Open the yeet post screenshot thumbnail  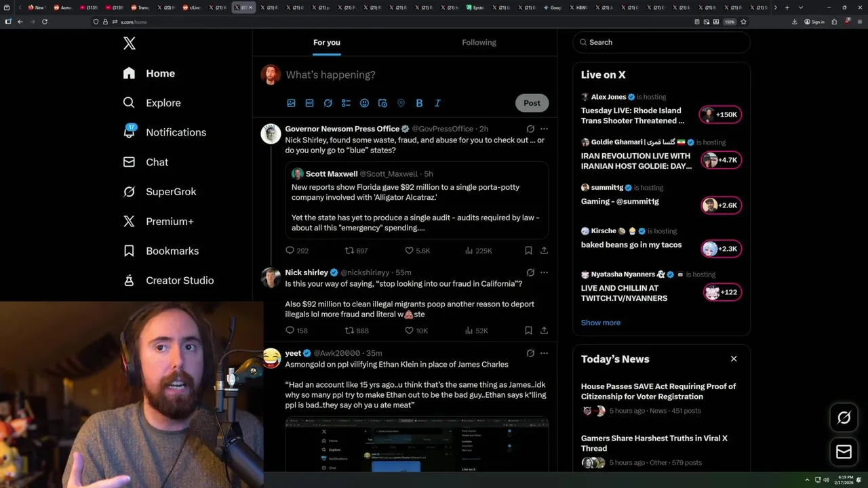416,445
